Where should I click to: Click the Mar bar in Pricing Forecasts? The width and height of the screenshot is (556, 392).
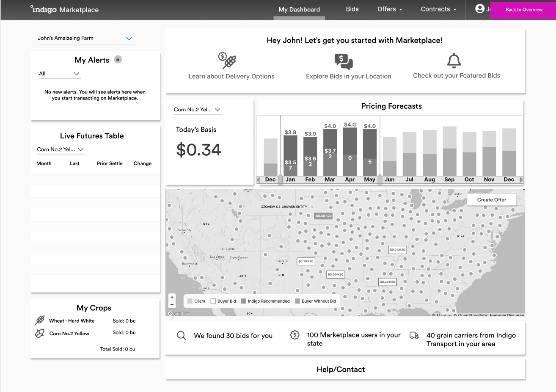coord(330,152)
